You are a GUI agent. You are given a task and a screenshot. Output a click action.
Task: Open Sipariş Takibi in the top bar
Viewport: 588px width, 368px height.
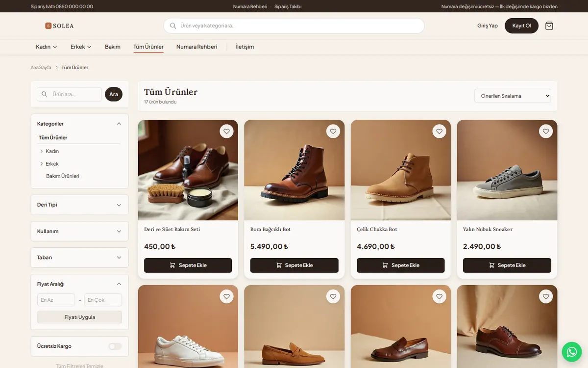(x=288, y=6)
